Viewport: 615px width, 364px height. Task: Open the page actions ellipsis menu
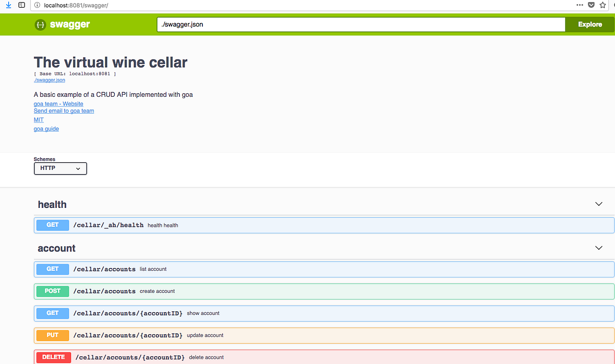pyautogui.click(x=579, y=5)
